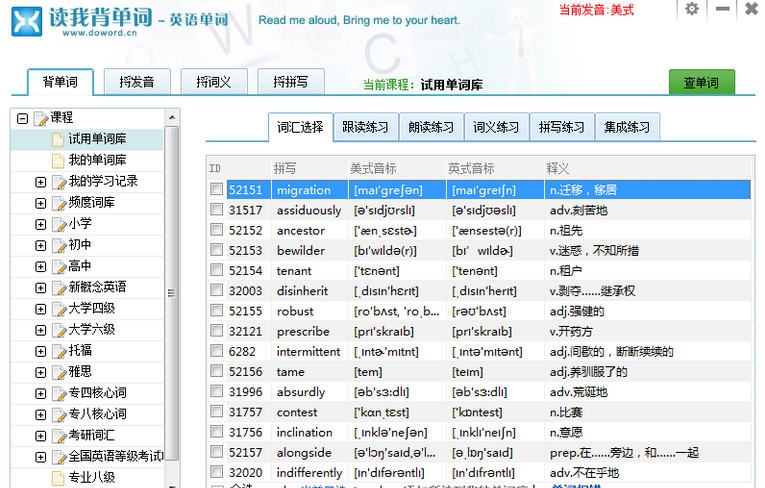Screen dimensions: 765x488
Task: Open settings via the gear icon
Action: 691,9
